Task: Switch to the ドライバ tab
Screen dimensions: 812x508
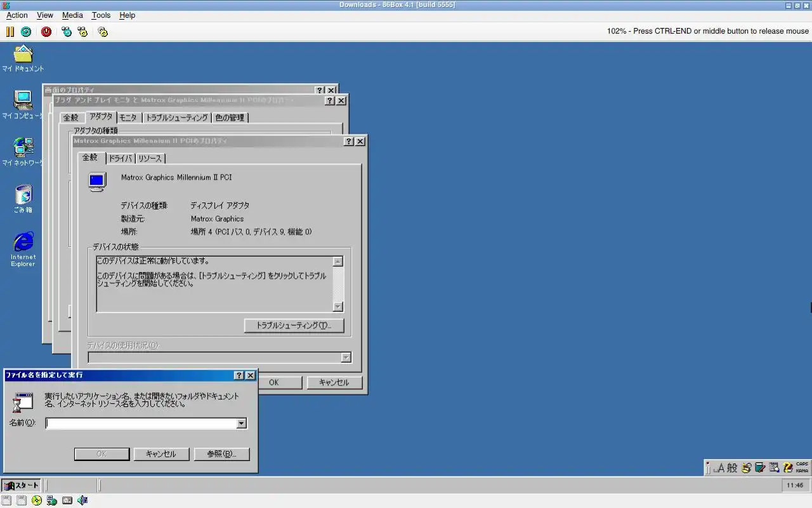Action: point(120,158)
